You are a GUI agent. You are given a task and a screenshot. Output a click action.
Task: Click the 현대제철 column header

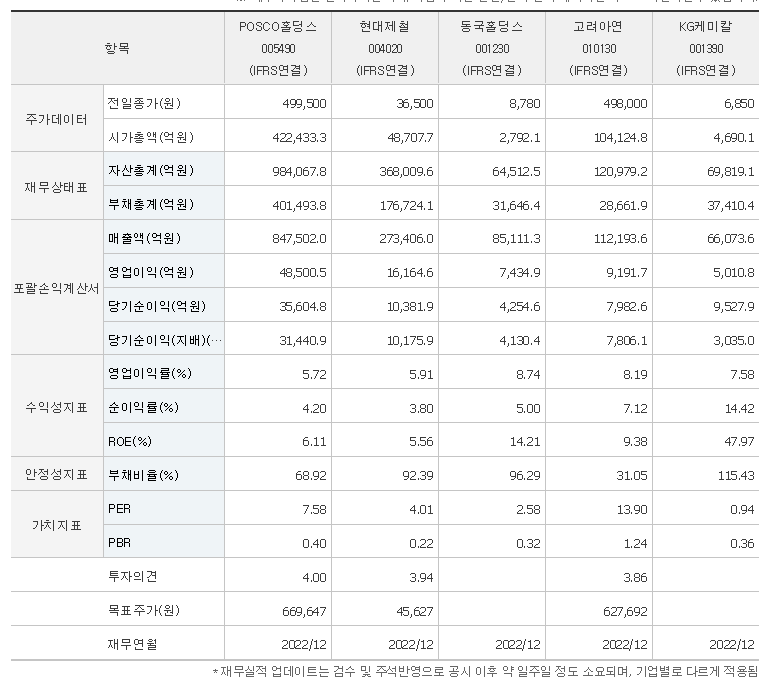point(385,48)
